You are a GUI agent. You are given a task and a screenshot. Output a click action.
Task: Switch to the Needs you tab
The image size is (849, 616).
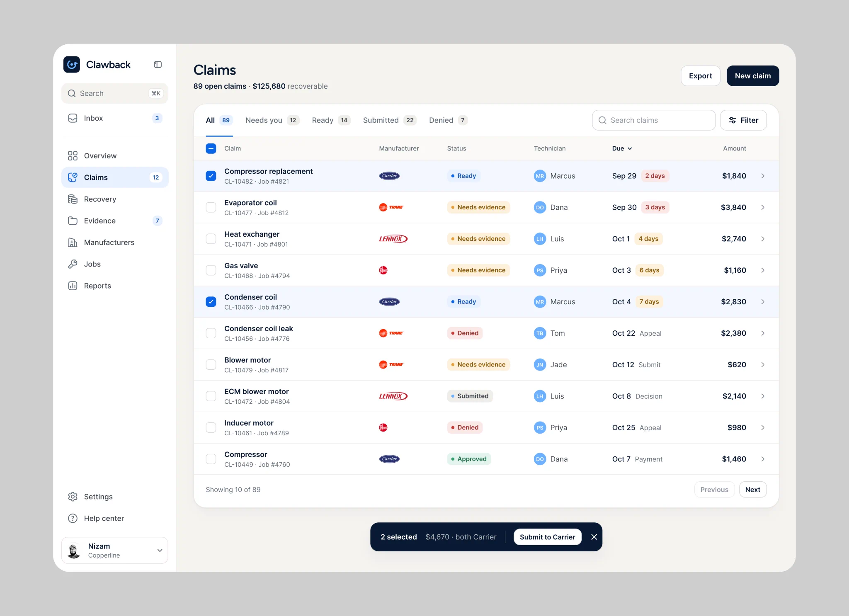pyautogui.click(x=272, y=120)
